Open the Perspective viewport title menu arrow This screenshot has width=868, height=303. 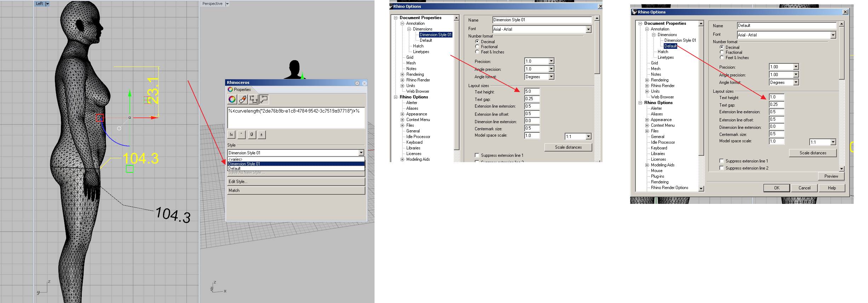[227, 4]
